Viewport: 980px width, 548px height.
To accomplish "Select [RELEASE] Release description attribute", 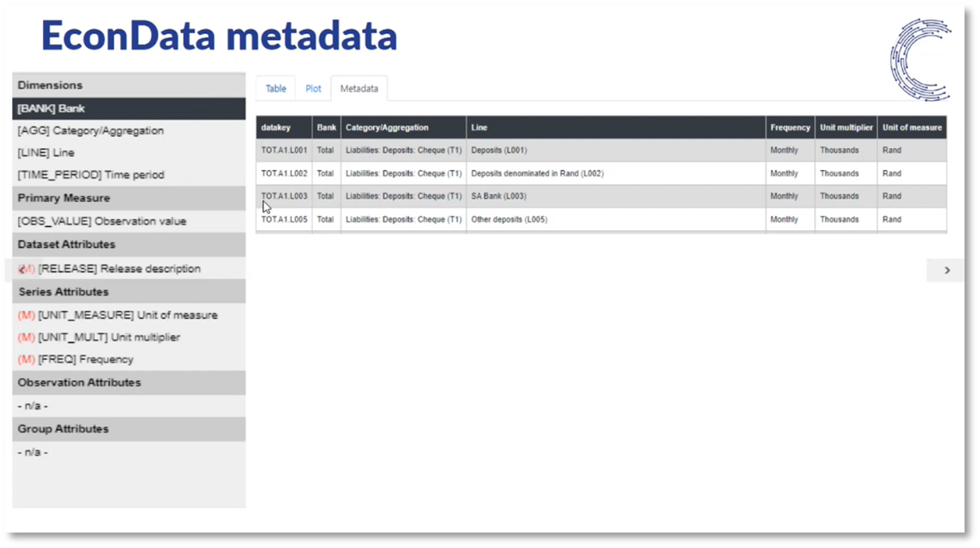I will click(x=128, y=269).
